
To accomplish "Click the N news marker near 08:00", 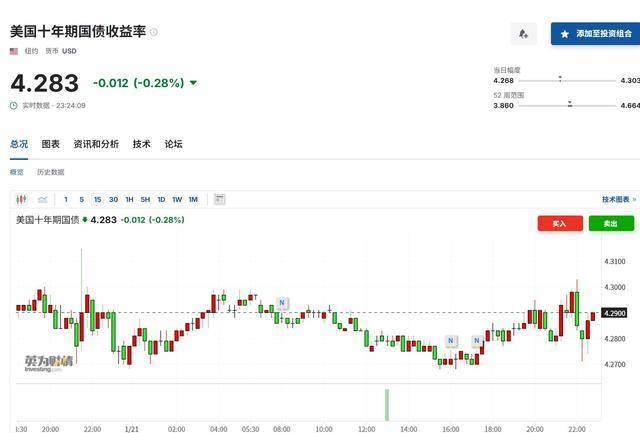I will coord(283,302).
